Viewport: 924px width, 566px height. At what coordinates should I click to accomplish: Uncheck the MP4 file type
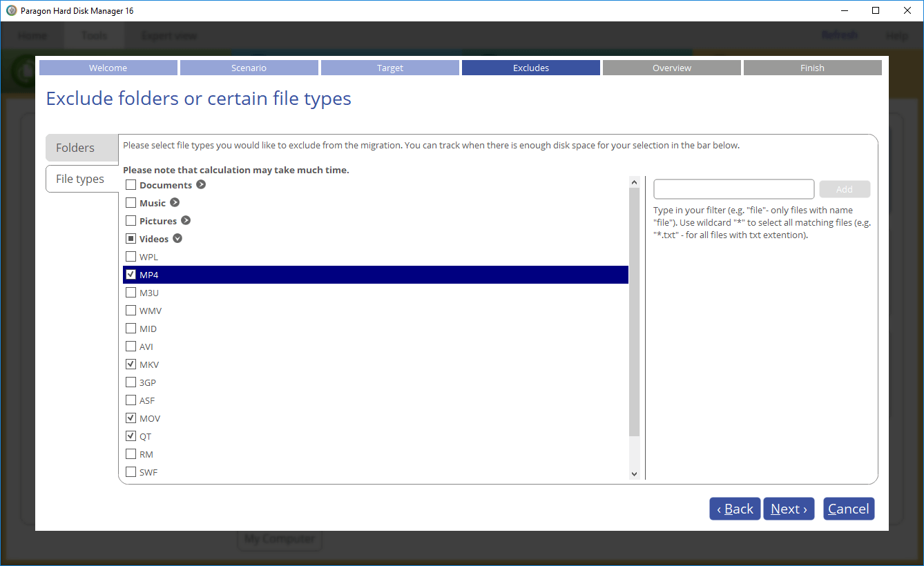click(x=131, y=274)
